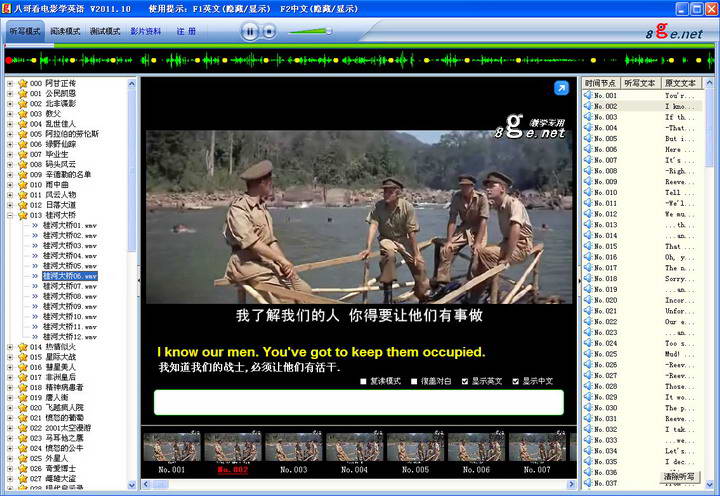This screenshot has height=496, width=720.
Task: Uncheck the 显示中文 checkbox
Action: 516,381
